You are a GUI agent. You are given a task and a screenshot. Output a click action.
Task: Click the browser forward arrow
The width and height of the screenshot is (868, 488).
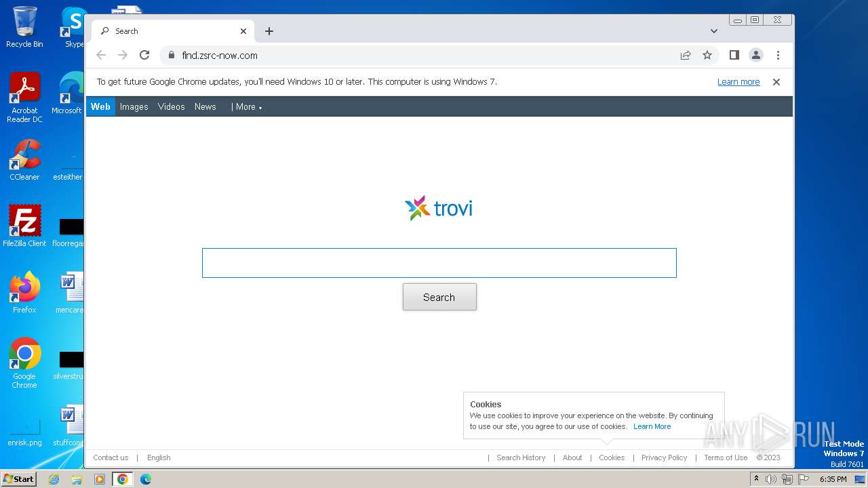[123, 55]
